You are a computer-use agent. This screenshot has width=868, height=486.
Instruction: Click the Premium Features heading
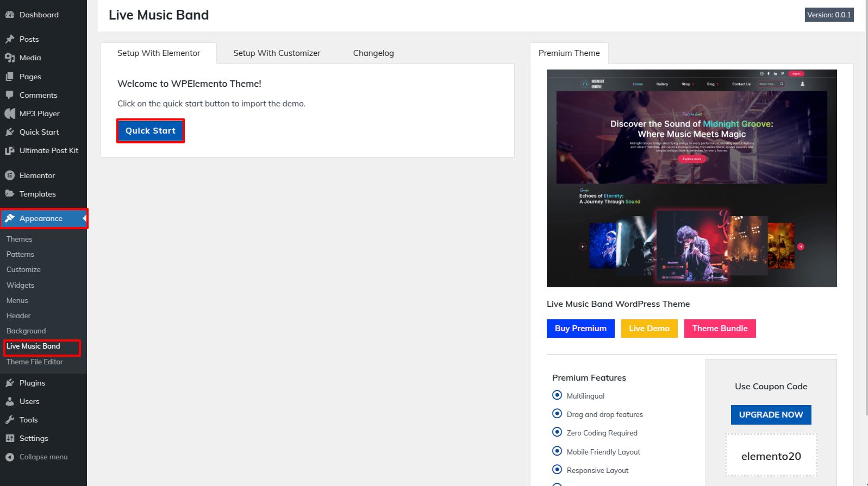(x=589, y=378)
